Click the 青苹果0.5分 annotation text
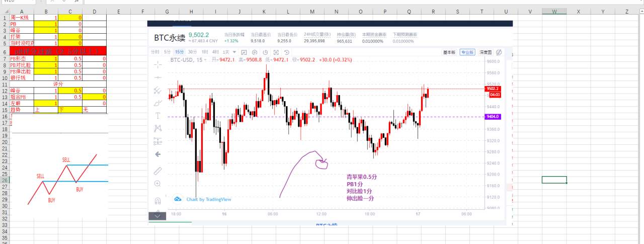The image size is (644, 244). tap(362, 177)
